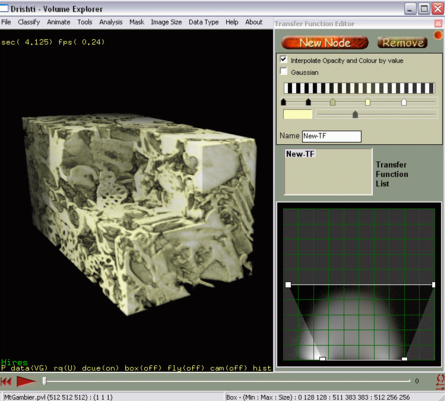The height and width of the screenshot is (401, 445).
Task: Click the New Node button
Action: click(x=325, y=43)
